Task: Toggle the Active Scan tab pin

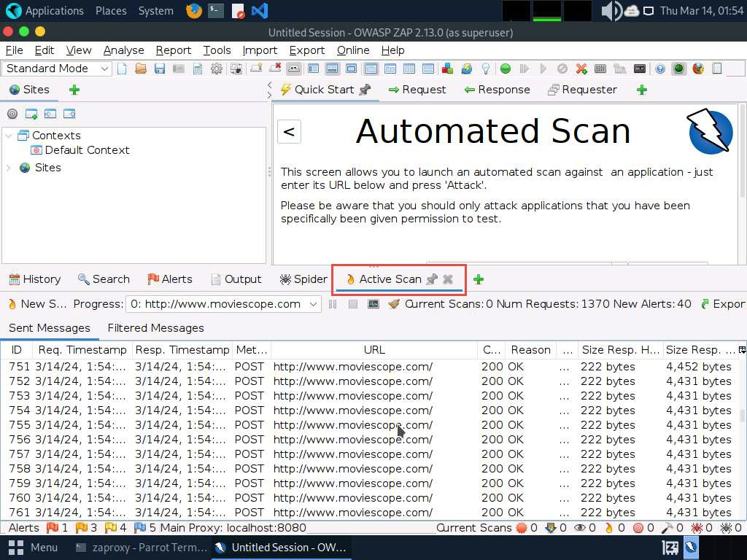Action: pos(432,279)
